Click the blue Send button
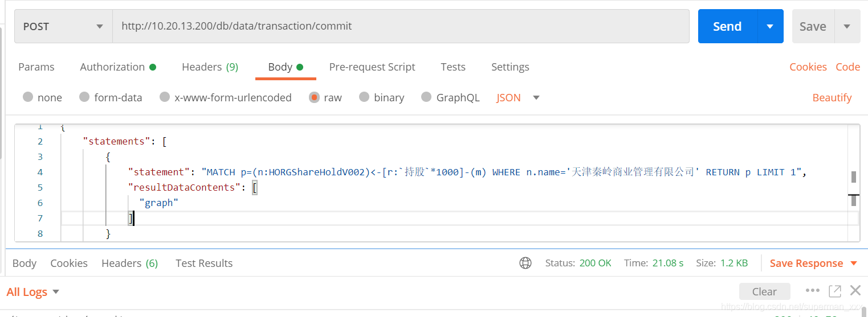The width and height of the screenshot is (868, 317). (727, 26)
